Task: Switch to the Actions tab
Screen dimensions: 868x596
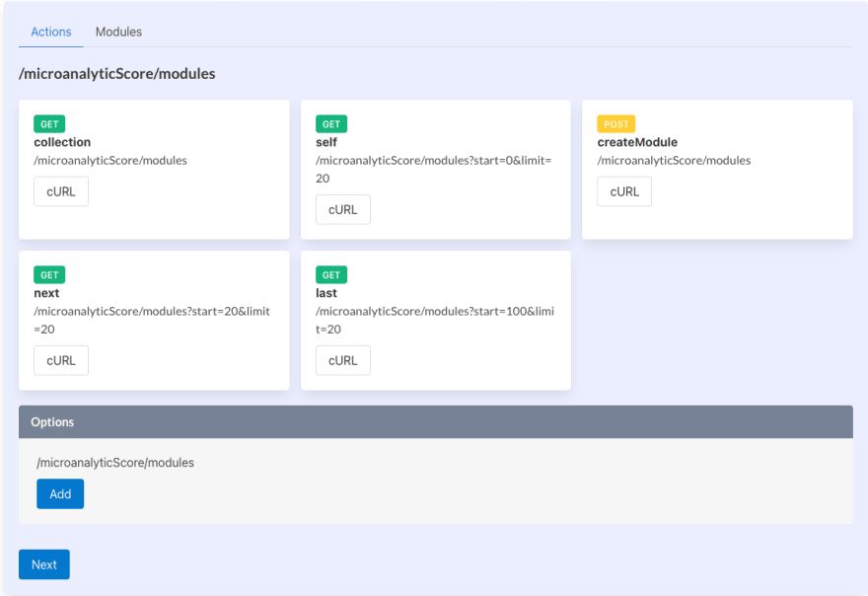Action: [x=51, y=32]
